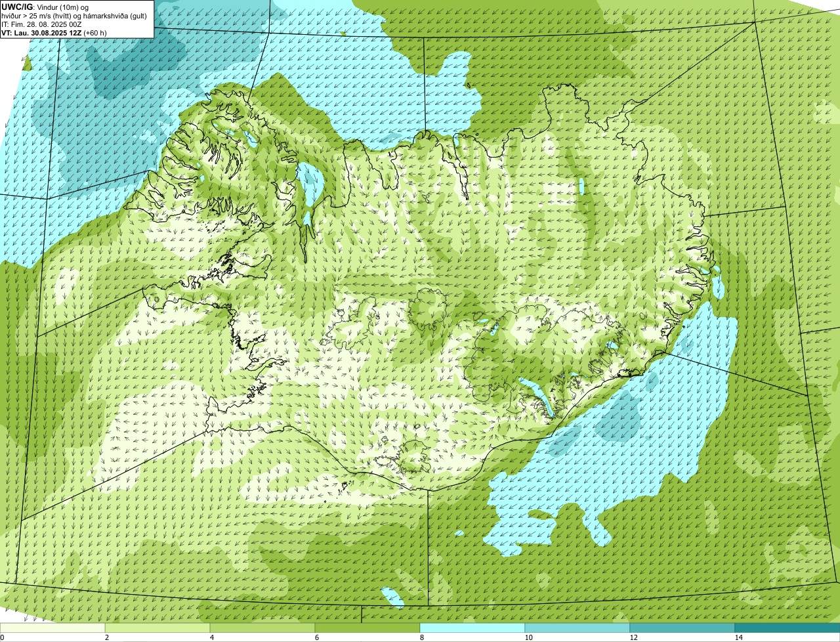Click the legend label '12'
840x642 pixels.
633,637
